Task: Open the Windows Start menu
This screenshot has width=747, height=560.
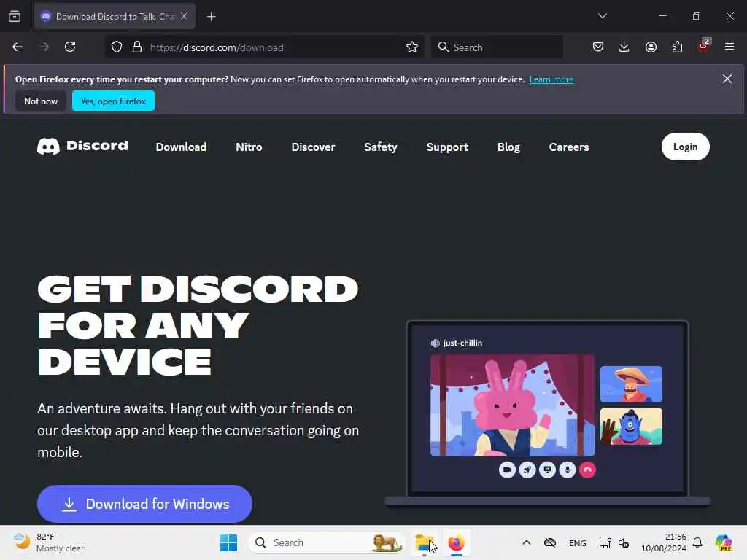Action: click(x=228, y=542)
